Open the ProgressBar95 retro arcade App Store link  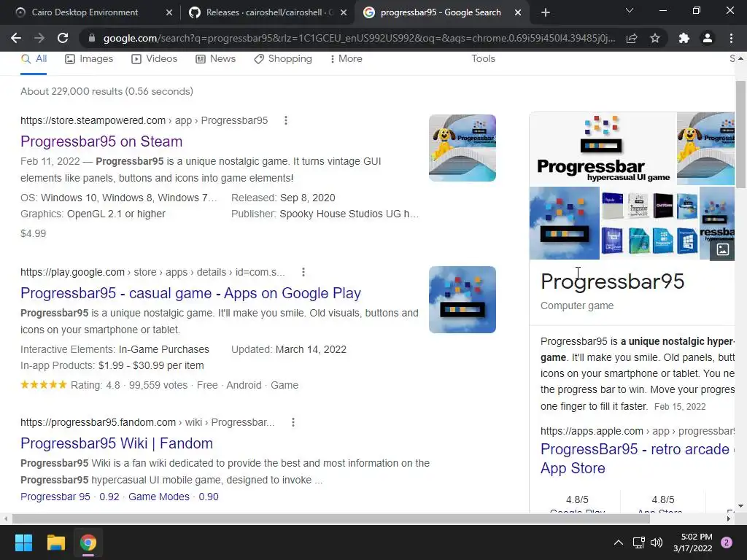tap(638, 459)
